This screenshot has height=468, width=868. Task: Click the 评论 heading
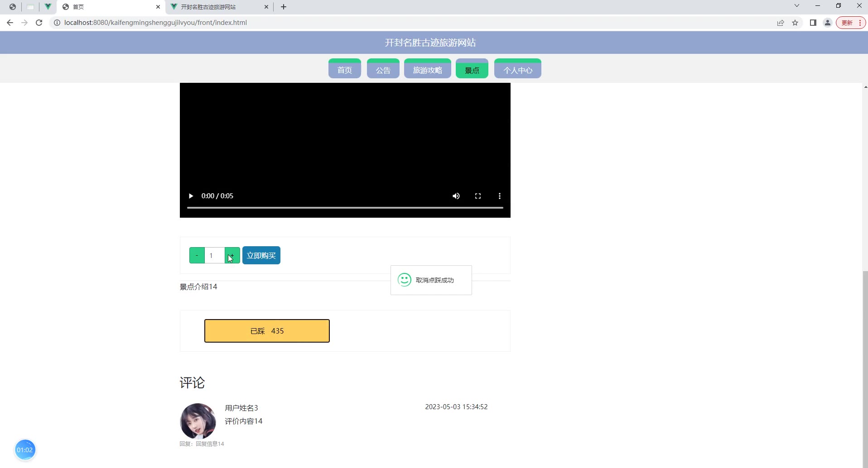pos(192,383)
